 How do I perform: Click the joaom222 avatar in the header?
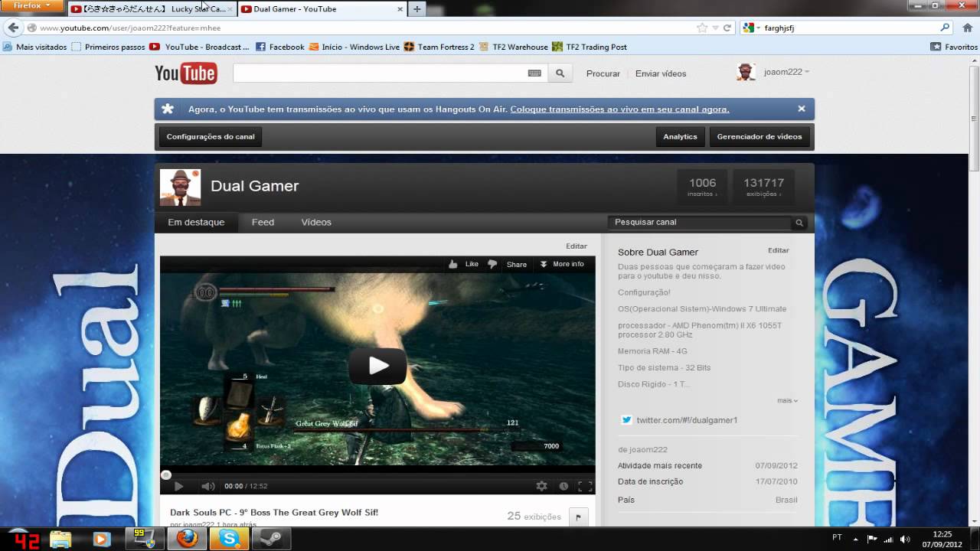[746, 72]
